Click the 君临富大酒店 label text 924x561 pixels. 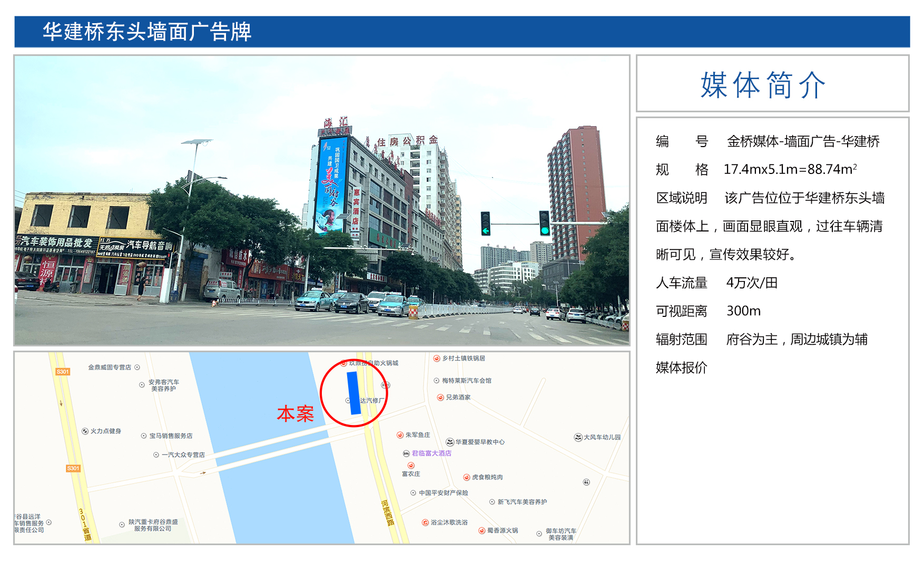click(x=431, y=453)
